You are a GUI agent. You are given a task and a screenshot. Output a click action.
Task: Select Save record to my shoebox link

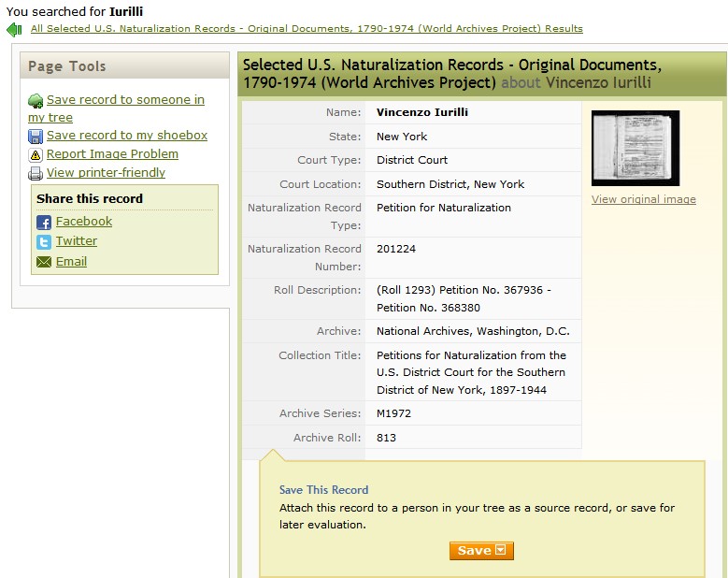(x=127, y=136)
